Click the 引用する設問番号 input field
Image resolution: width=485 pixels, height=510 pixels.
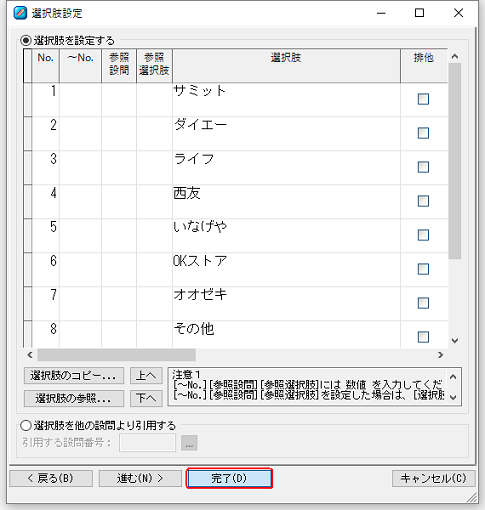coord(147,443)
